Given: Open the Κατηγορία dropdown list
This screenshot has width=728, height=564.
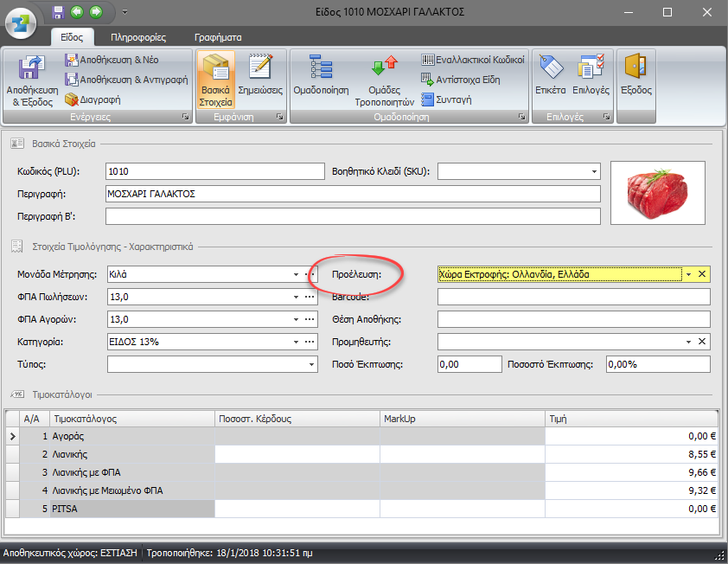Looking at the screenshot, I should click(296, 343).
